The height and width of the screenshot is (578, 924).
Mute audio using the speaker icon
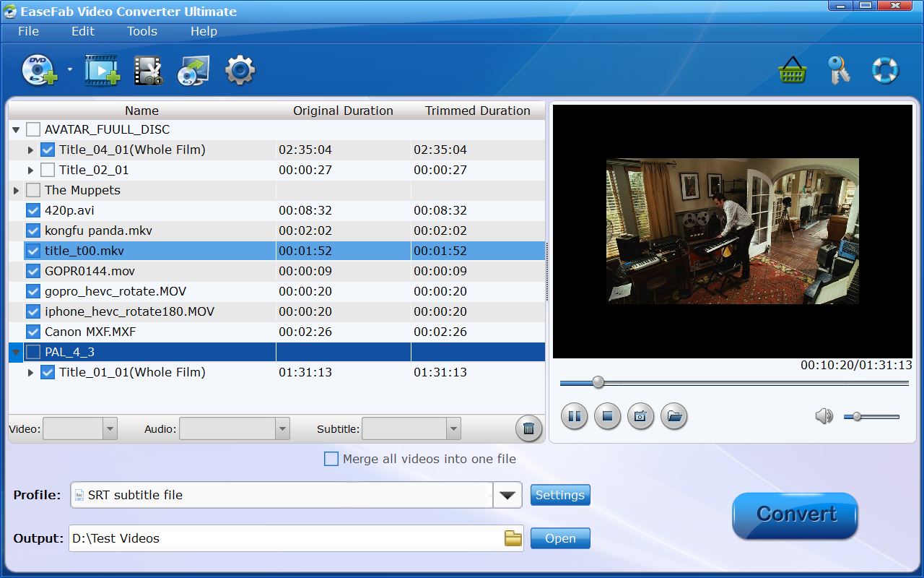click(x=824, y=416)
